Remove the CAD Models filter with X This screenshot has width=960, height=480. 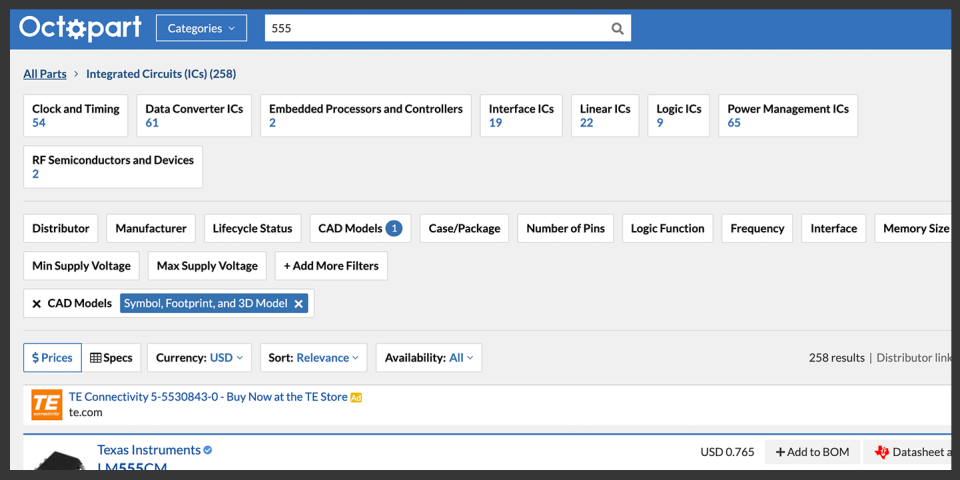point(37,303)
